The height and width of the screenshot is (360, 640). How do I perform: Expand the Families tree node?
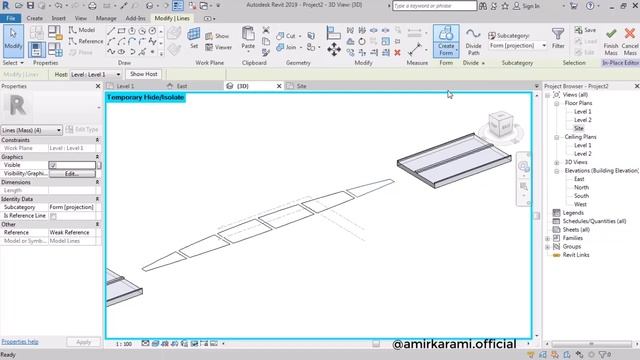click(x=547, y=238)
